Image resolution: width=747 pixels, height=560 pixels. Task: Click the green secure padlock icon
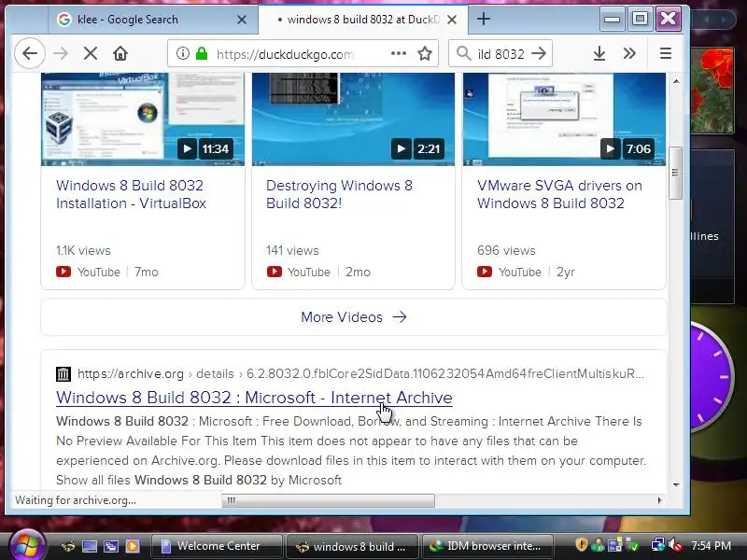(202, 53)
